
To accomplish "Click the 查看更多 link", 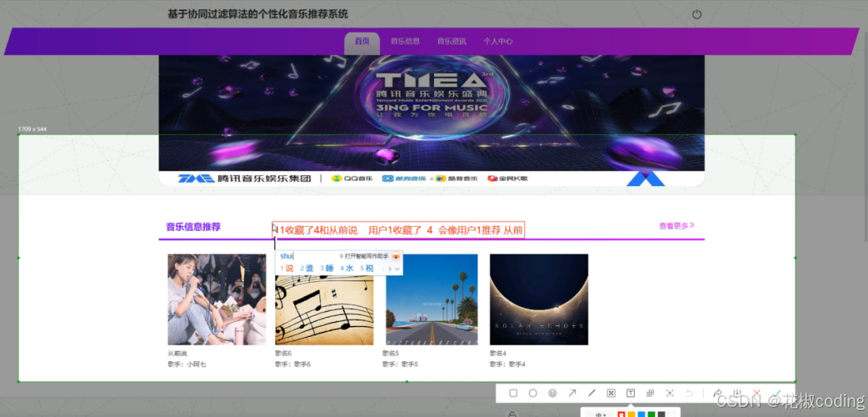I will (x=677, y=226).
